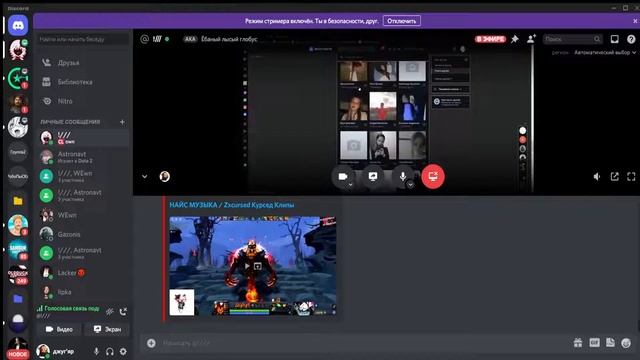The image size is (640, 360).
Task: Open Astronavt direct message
Action: [83, 157]
